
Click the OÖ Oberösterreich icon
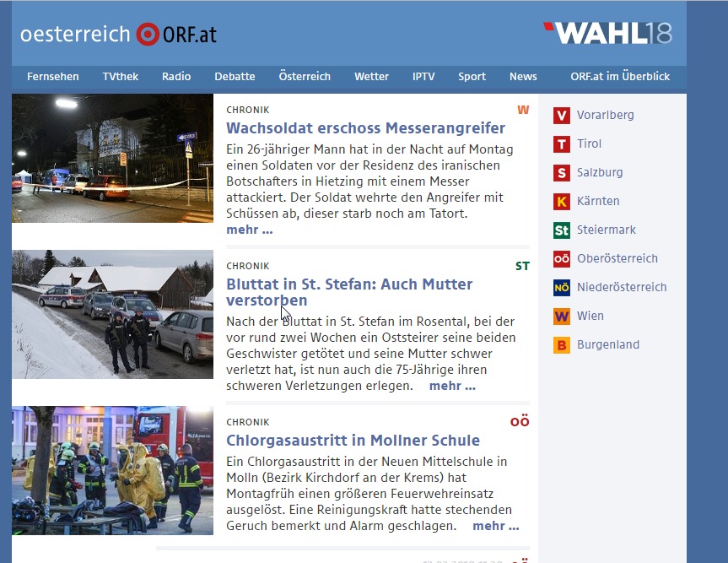pyautogui.click(x=561, y=259)
